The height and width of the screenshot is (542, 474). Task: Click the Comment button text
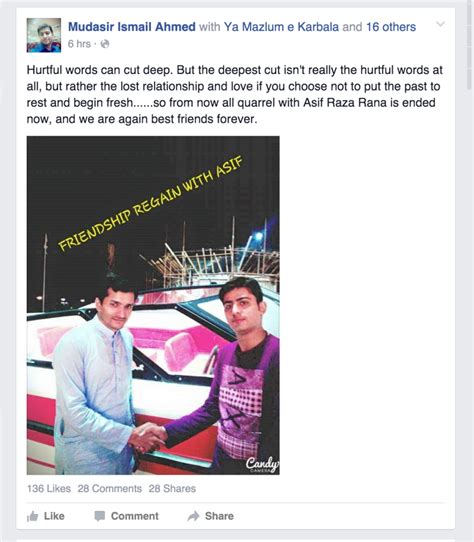coord(134,516)
